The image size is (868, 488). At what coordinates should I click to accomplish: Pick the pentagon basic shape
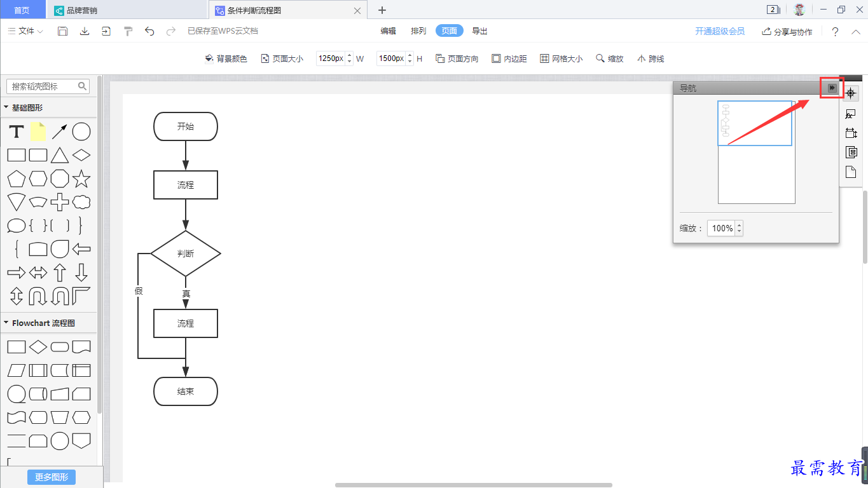coord(17,179)
